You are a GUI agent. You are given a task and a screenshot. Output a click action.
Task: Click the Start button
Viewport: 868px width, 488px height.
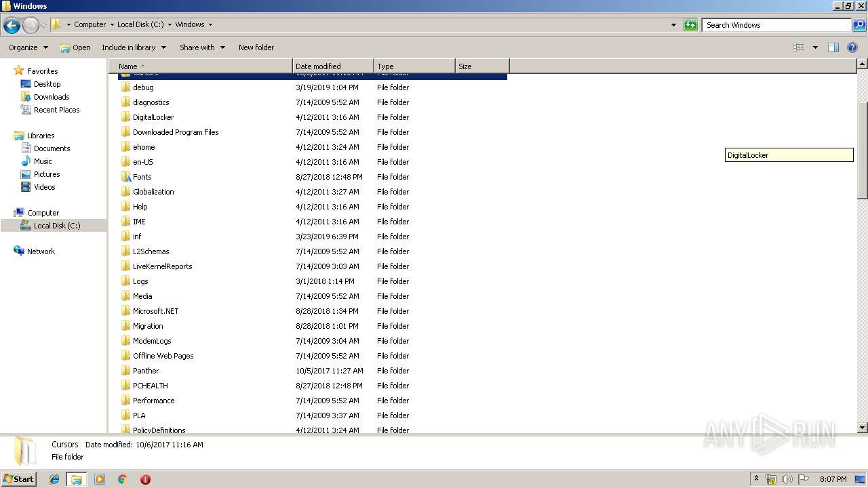pos(18,479)
